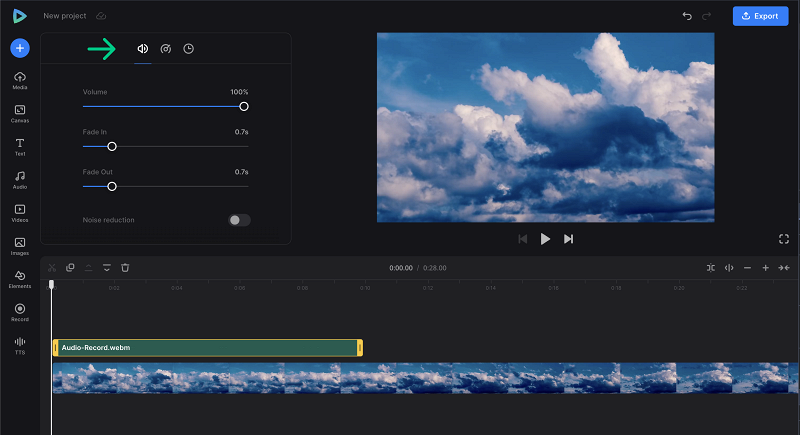Click the blue plus add button

[20, 48]
